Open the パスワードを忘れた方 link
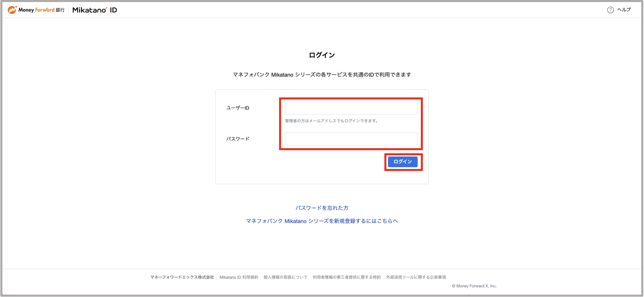 (322, 208)
